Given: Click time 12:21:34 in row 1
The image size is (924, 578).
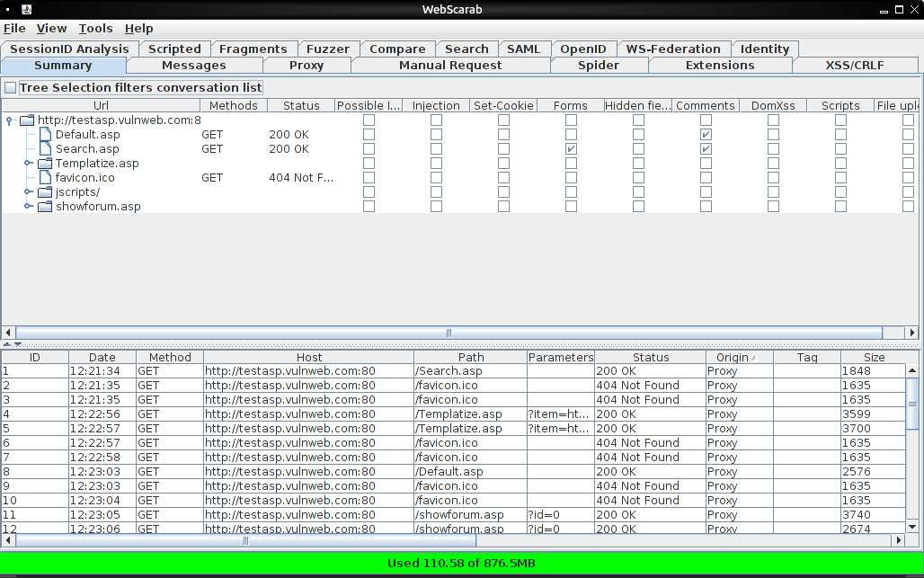Looking at the screenshot, I should pos(95,371).
